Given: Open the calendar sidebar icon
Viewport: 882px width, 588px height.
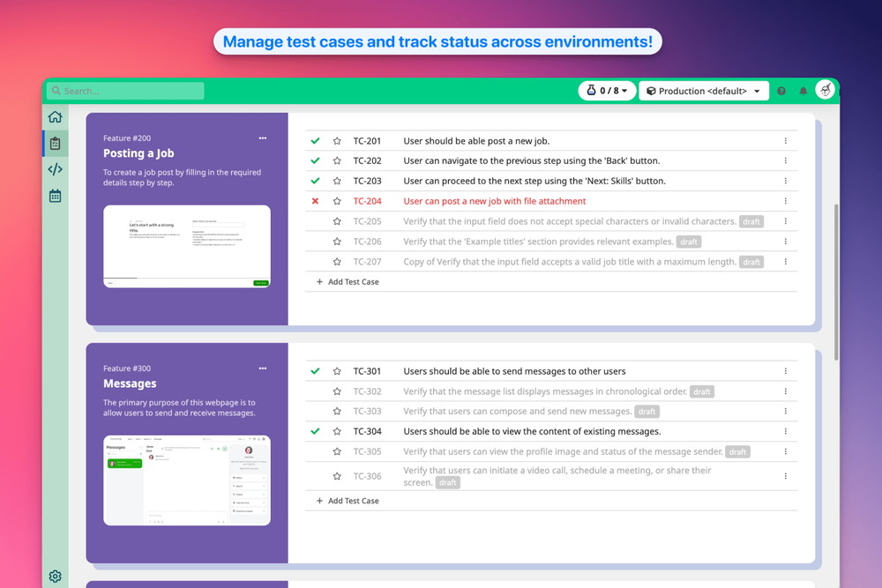Looking at the screenshot, I should point(55,196).
